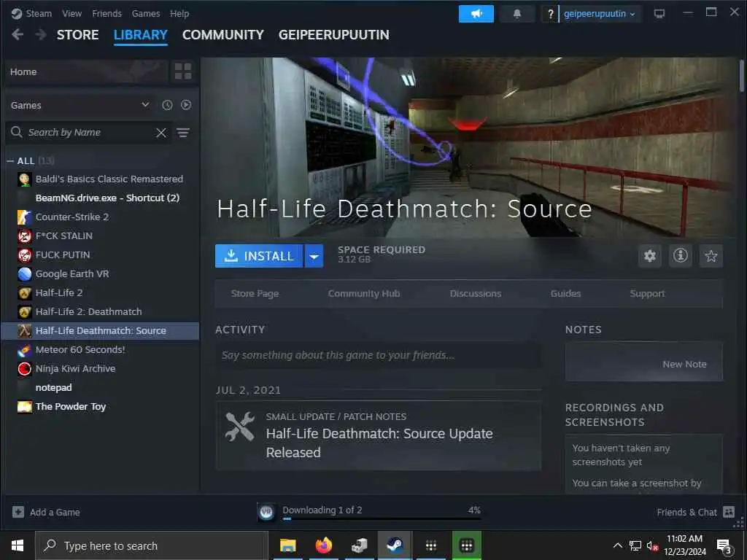This screenshot has height=560, width=747.
Task: Add game to favorites star
Action: (711, 256)
